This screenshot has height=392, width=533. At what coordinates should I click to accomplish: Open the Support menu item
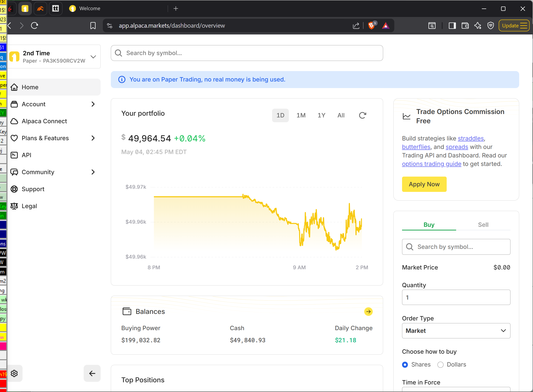[54, 189]
